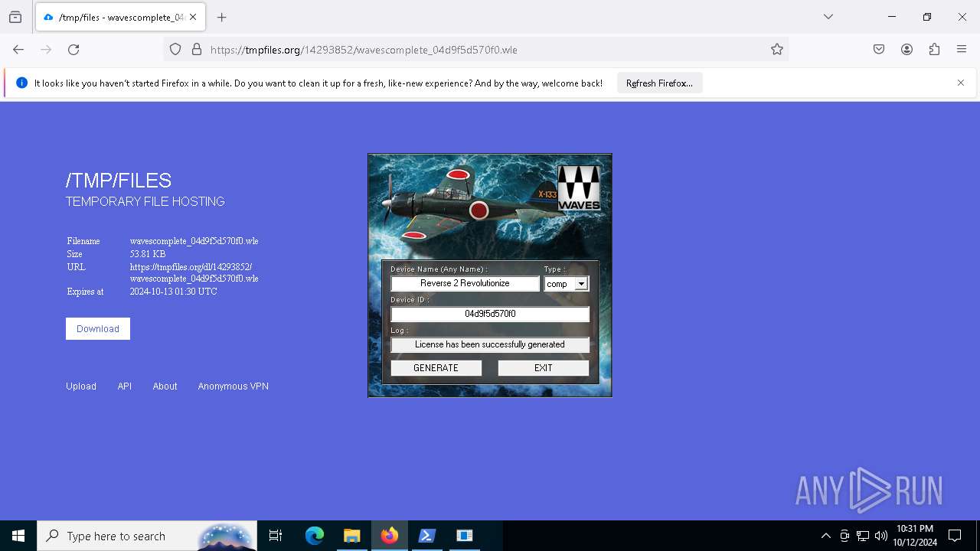Open Task View on taskbar
This screenshot has height=551, width=980.
coord(276,536)
